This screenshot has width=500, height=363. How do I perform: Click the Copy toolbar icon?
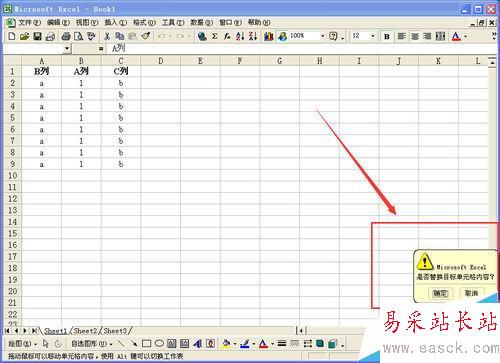coord(120,36)
